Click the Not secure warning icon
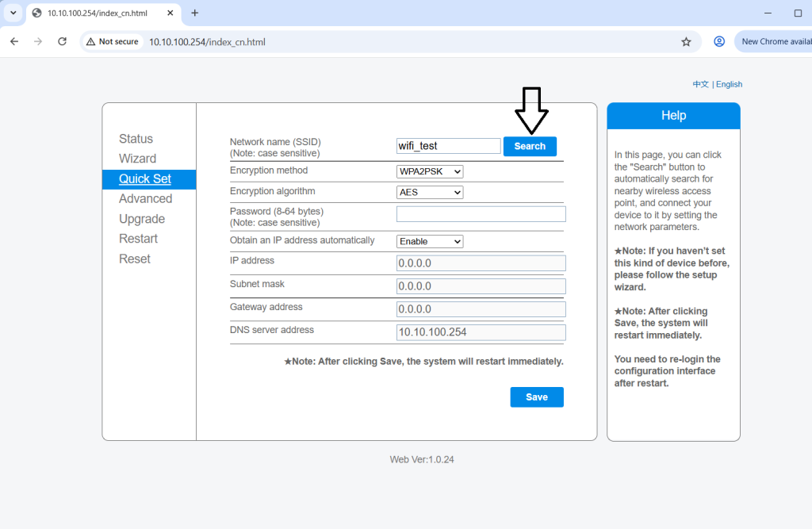Viewport: 812px width, 529px height. point(91,41)
